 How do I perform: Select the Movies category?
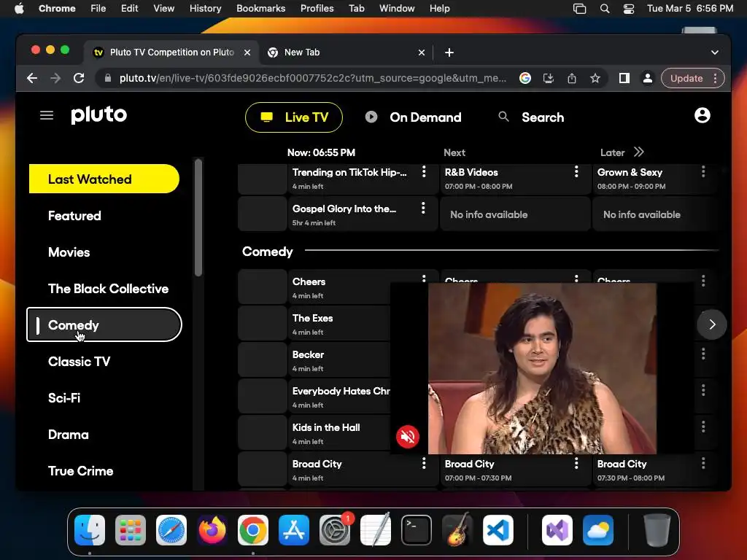69,252
